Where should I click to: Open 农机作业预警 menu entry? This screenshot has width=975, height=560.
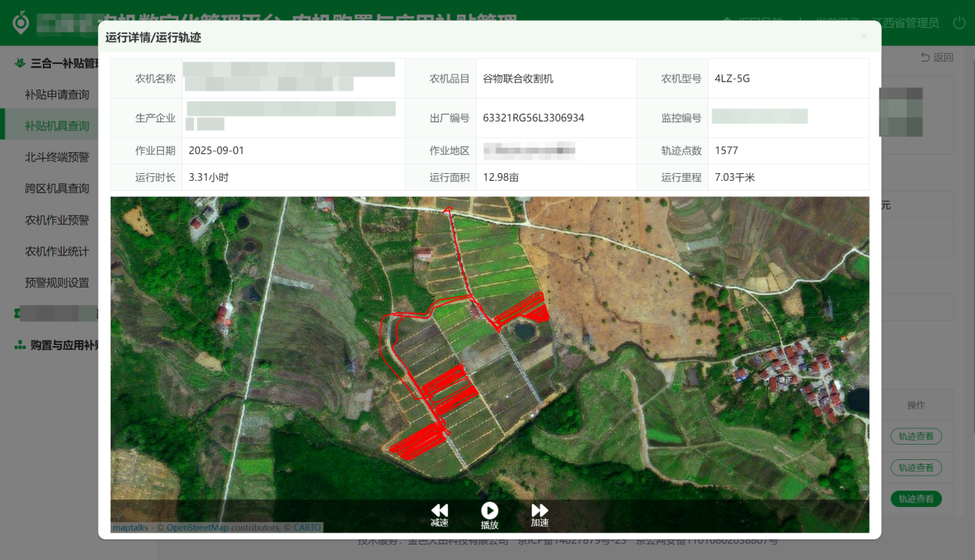57,220
